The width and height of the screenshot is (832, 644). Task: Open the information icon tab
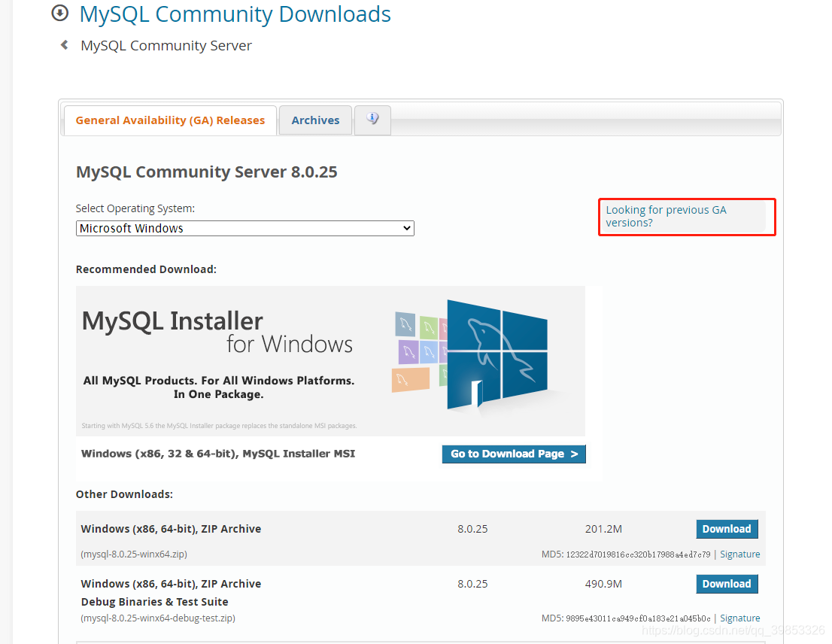coord(372,120)
